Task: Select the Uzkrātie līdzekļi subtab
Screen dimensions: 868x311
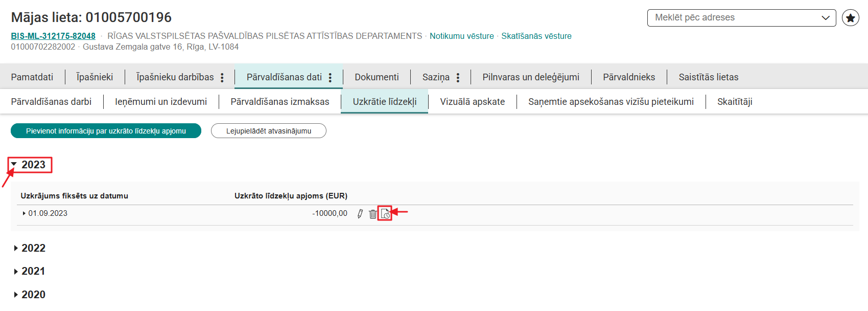Action: click(385, 102)
